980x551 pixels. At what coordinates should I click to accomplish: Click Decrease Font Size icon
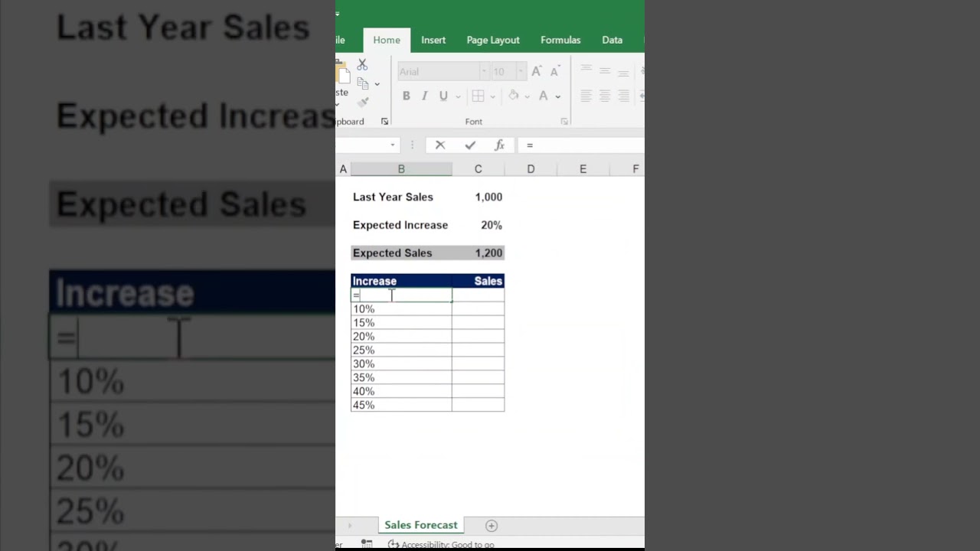[x=555, y=71]
